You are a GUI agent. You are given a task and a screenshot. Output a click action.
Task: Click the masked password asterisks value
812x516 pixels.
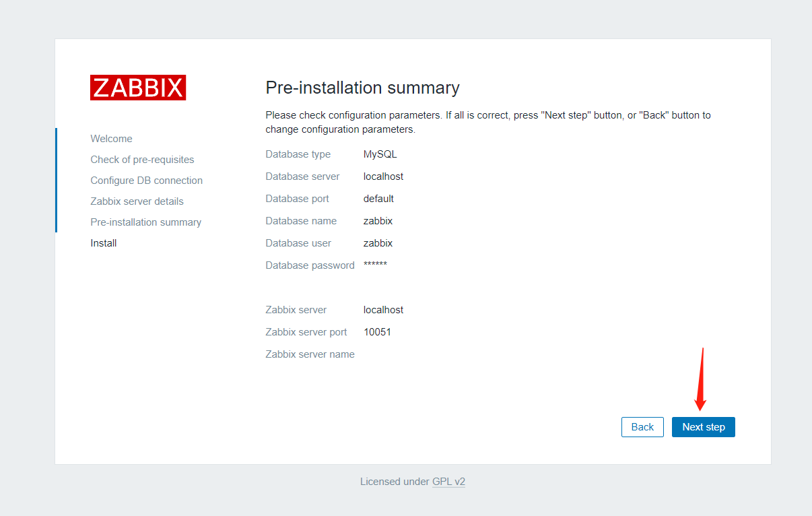click(375, 265)
